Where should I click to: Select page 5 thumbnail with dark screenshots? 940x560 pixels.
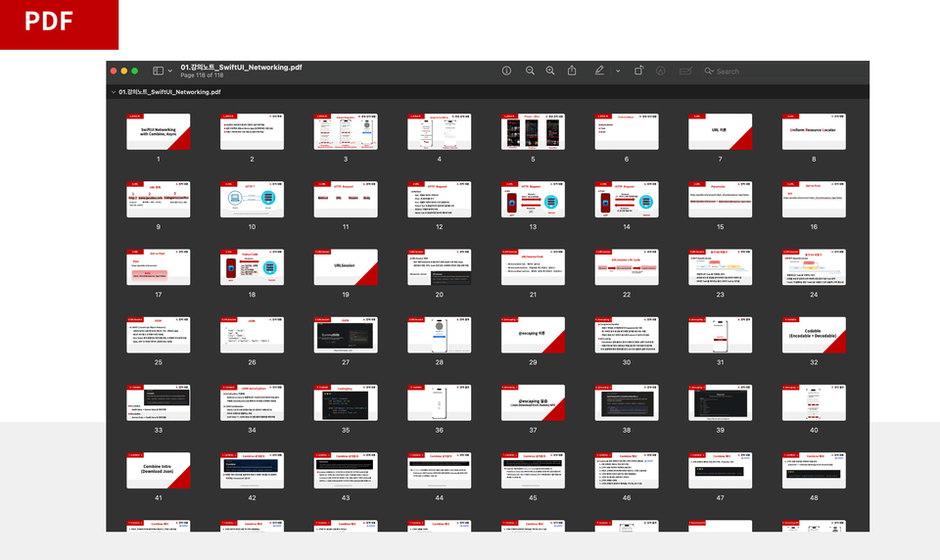533,131
